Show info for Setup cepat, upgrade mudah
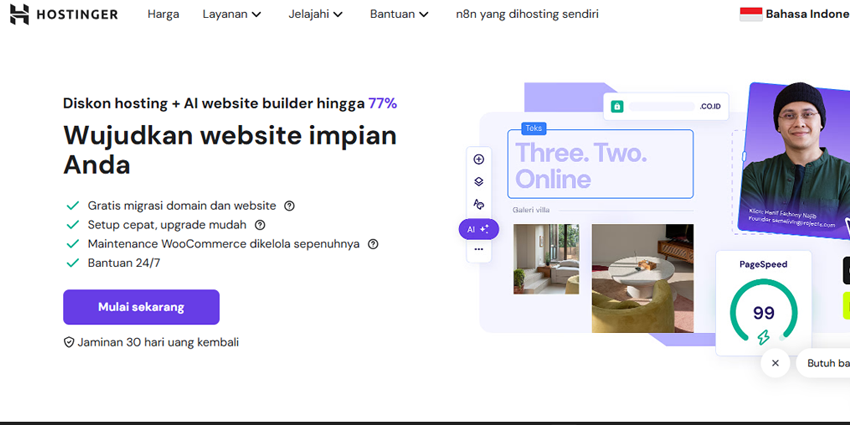850x425 pixels. pos(260,224)
